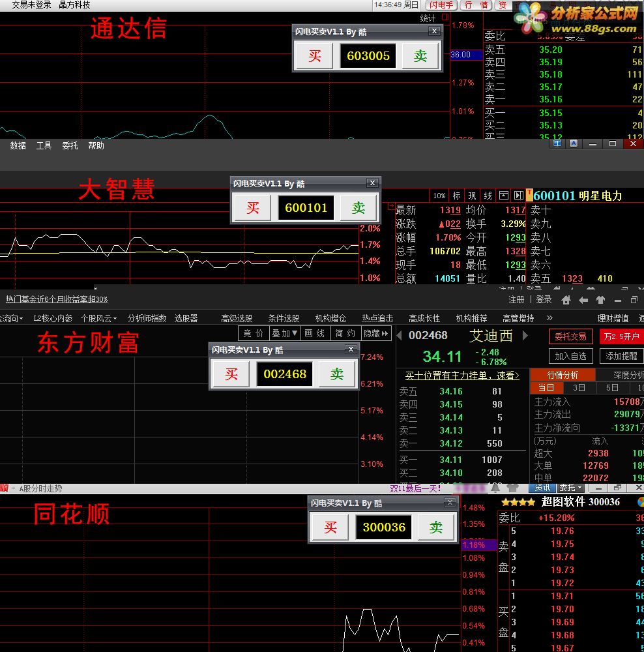This screenshot has width=644, height=652.
Task: Open the 闪电手 tab in 通达信 header
Action: tap(441, 5)
